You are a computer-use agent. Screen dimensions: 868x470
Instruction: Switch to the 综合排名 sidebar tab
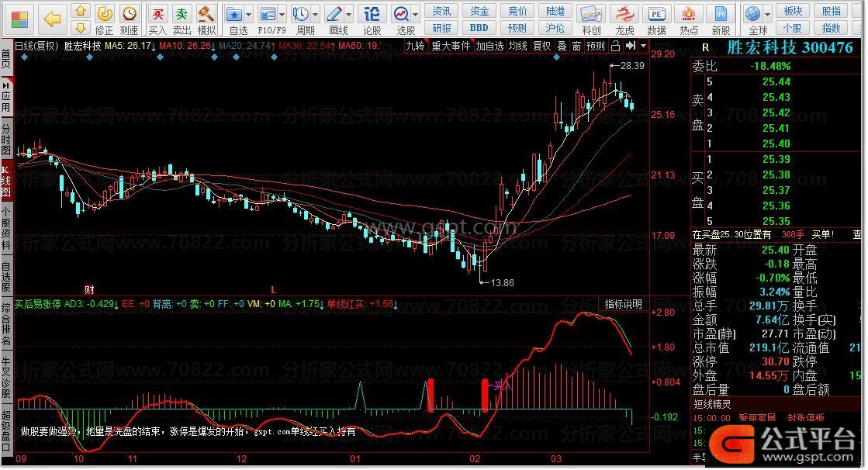pos(6,324)
